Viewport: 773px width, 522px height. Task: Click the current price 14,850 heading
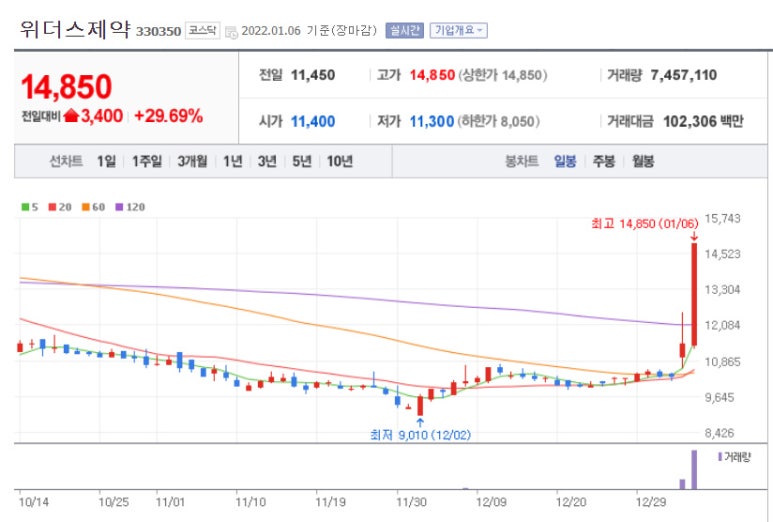coord(67,87)
